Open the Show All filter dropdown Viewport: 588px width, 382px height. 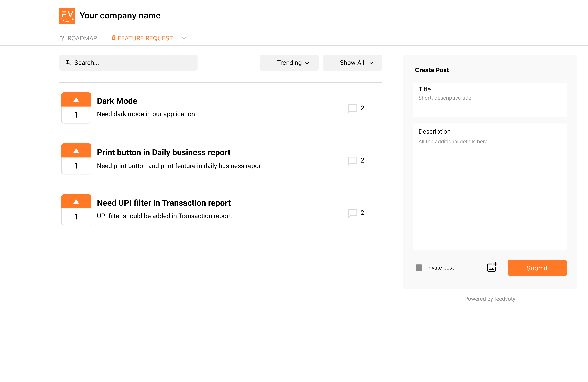[352, 63]
